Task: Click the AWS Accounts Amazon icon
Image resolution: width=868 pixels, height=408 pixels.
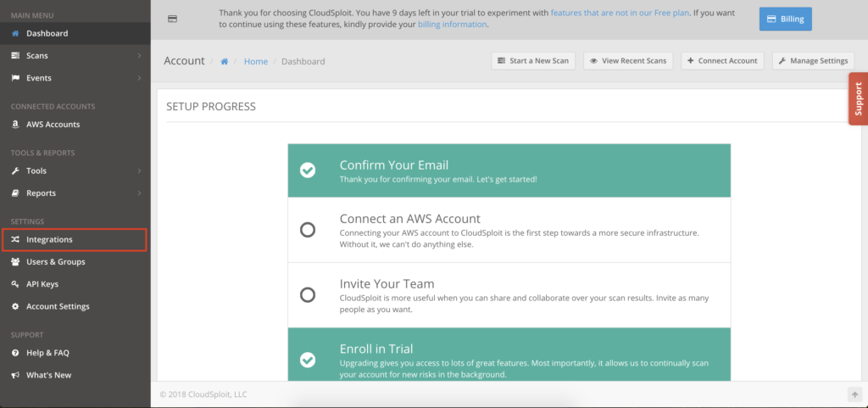Action: pos(16,125)
